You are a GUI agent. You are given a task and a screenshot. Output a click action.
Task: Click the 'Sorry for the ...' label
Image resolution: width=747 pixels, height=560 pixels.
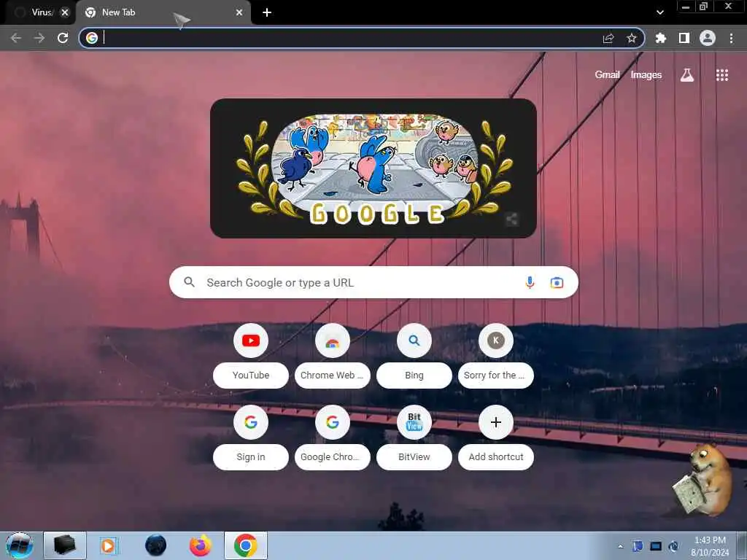pyautogui.click(x=495, y=376)
